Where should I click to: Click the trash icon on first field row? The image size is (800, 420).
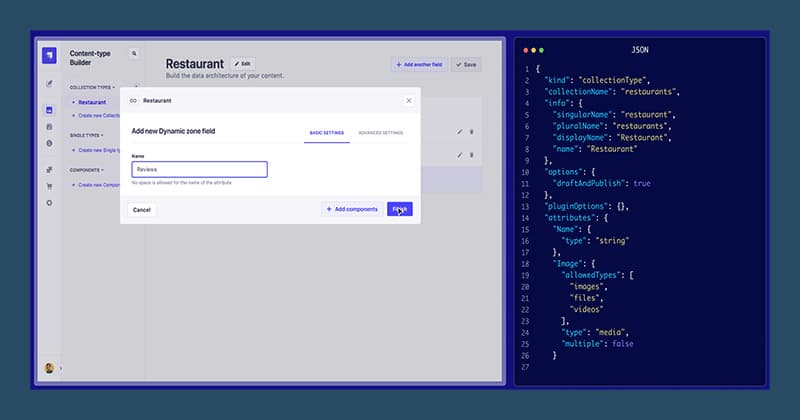472,130
